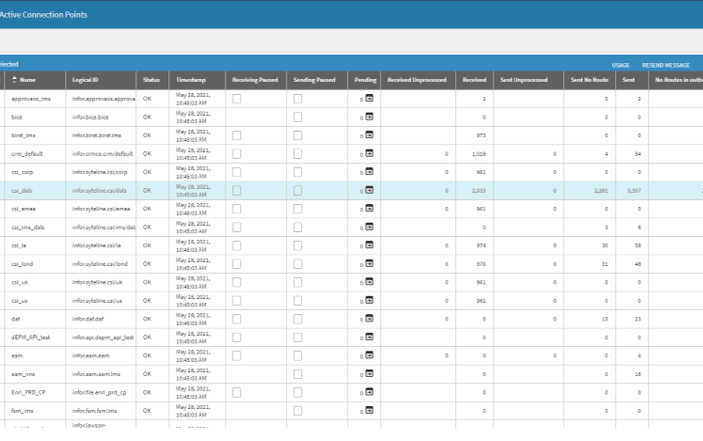Open pending messages icon for eam row

pos(369,355)
